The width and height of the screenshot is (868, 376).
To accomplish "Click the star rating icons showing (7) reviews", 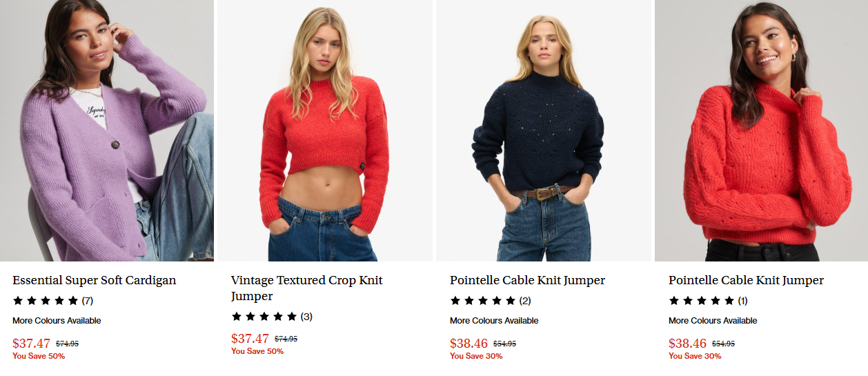I will (x=46, y=301).
